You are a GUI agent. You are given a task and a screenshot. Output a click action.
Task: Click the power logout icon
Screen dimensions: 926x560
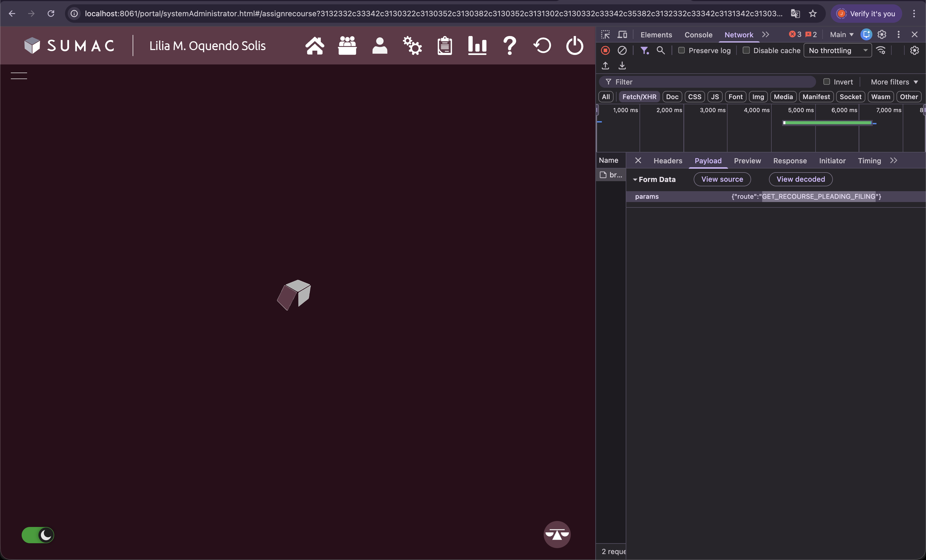[575, 46]
